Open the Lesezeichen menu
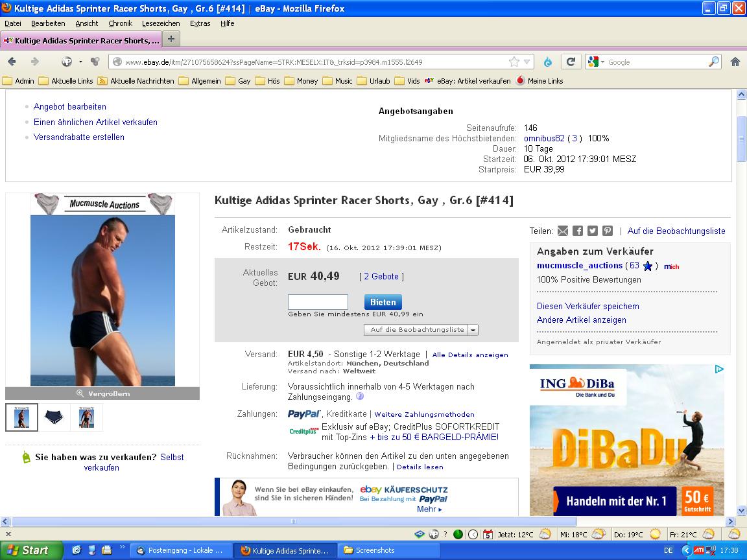 pyautogui.click(x=161, y=23)
